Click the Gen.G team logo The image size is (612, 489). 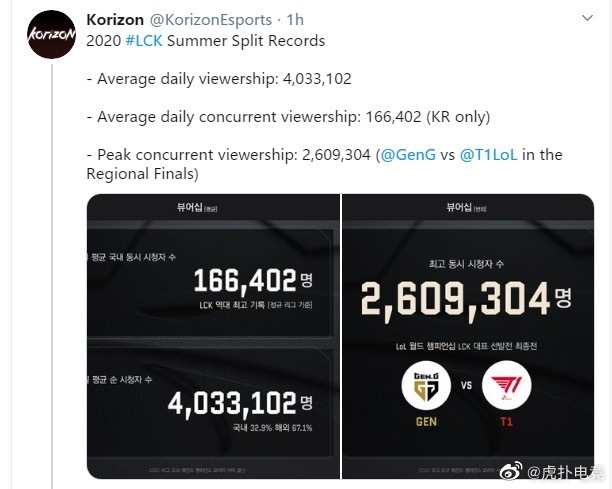coord(426,386)
